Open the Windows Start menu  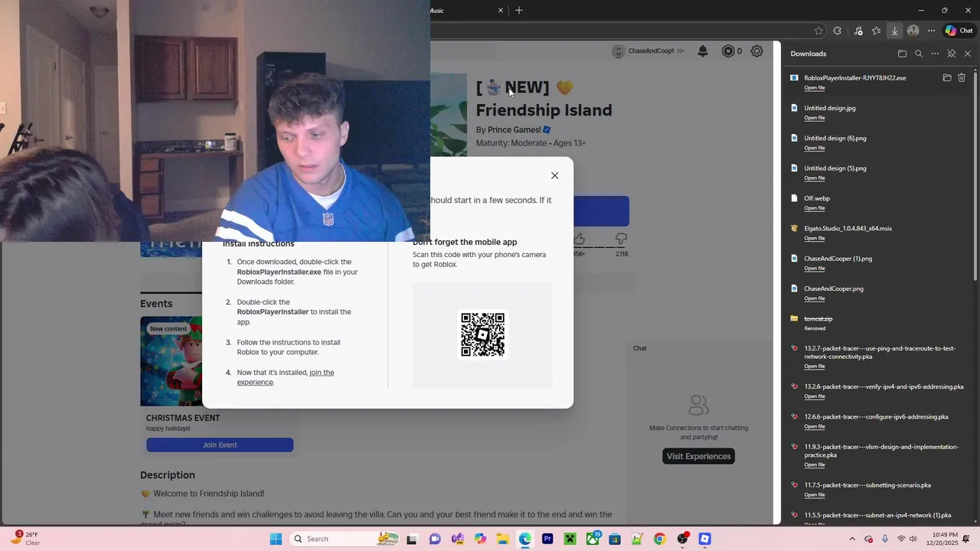[276, 539]
